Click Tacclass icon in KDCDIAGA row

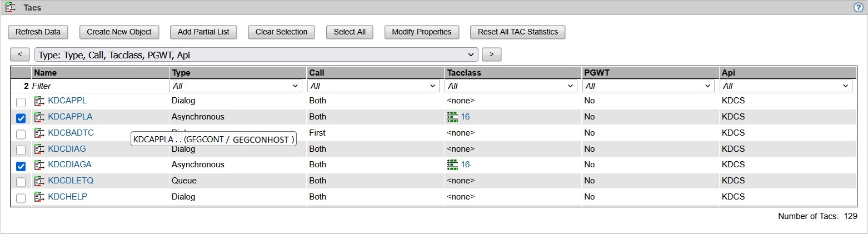(x=452, y=165)
